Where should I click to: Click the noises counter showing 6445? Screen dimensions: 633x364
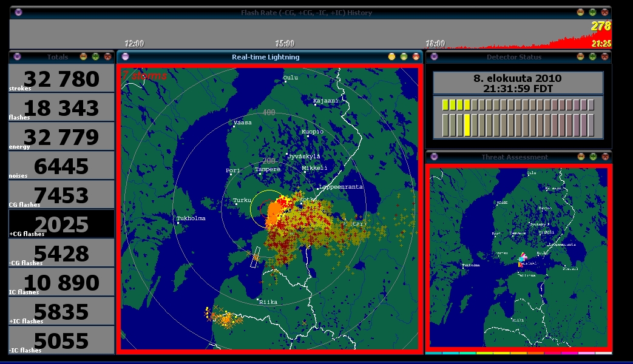[62, 166]
